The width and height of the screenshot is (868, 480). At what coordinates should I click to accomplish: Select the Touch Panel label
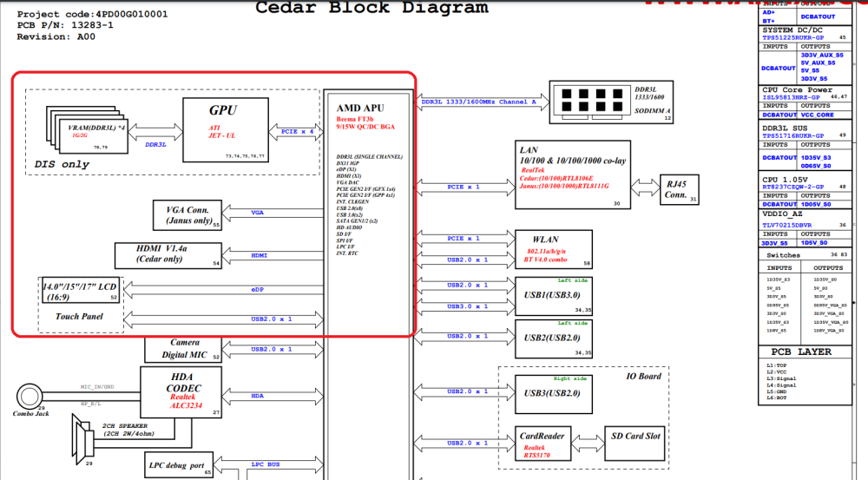click(79, 317)
